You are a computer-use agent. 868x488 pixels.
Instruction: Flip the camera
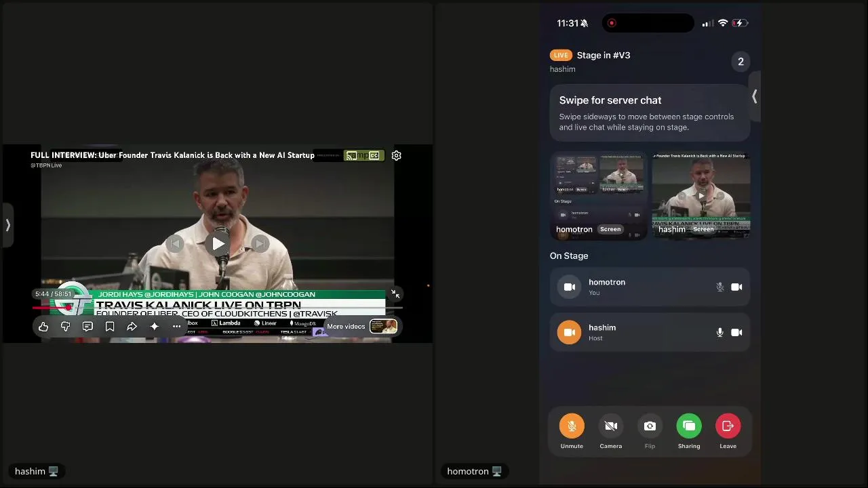click(x=650, y=426)
